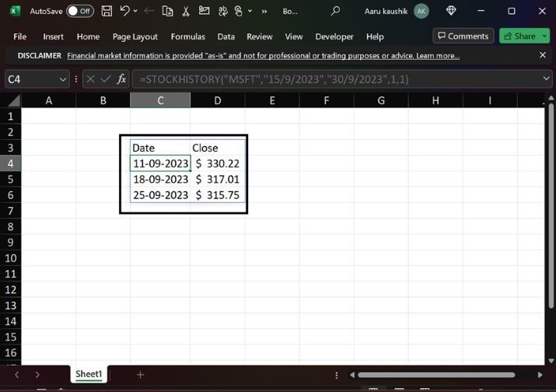556x392 pixels.
Task: Expand the formula bar chevron
Action: (x=546, y=79)
